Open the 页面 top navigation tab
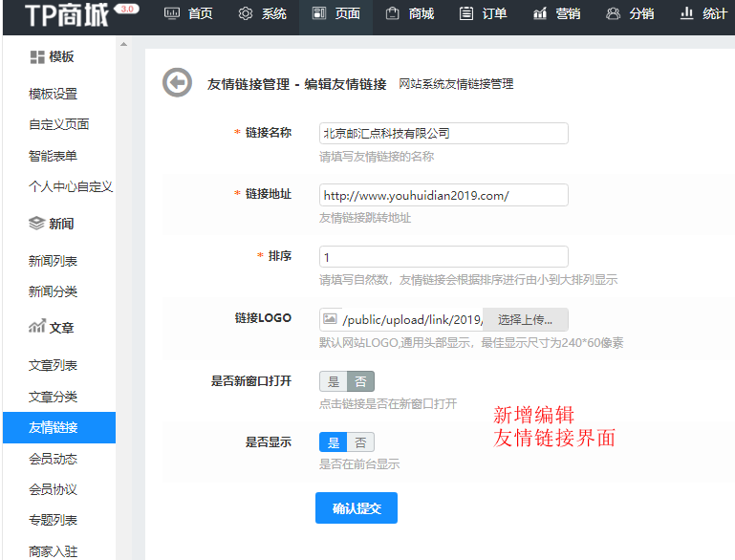Image resolution: width=735 pixels, height=560 pixels. pos(336,13)
